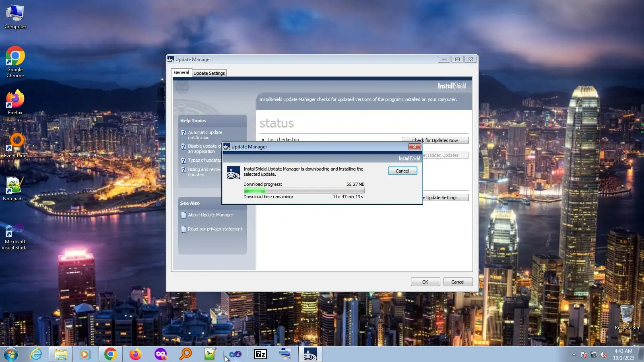Click the keyboard-and-monitor icon on the taskbar
Screen dimensions: 644x362
click(x=285, y=354)
